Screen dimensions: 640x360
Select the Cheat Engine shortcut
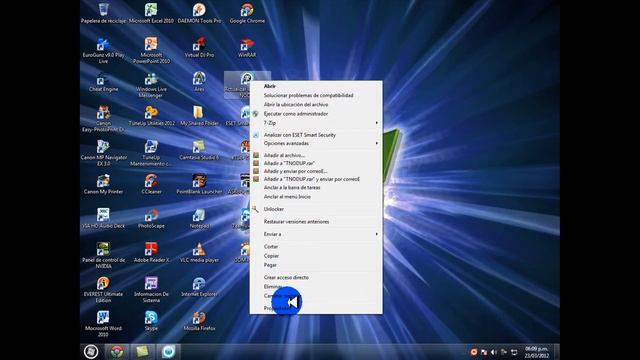103,82
